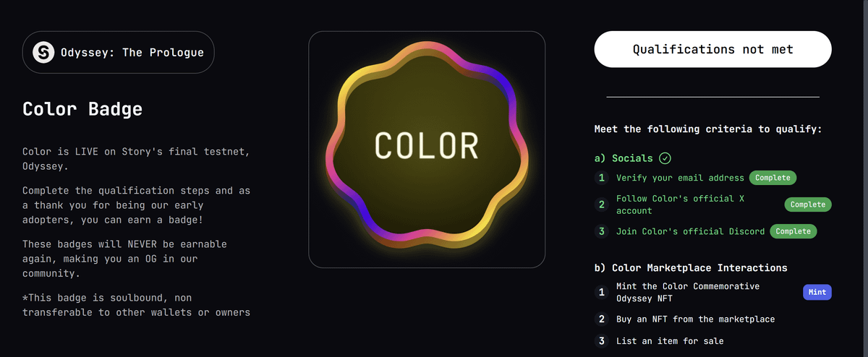Click step 1 badge for Mint NFT task

601,292
